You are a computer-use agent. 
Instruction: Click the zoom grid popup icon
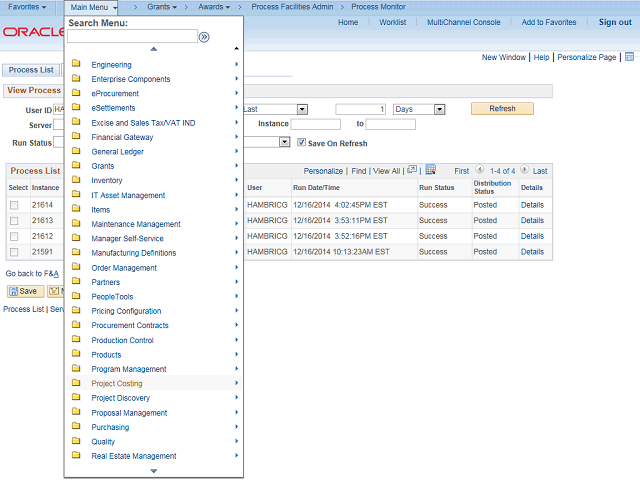(412, 170)
